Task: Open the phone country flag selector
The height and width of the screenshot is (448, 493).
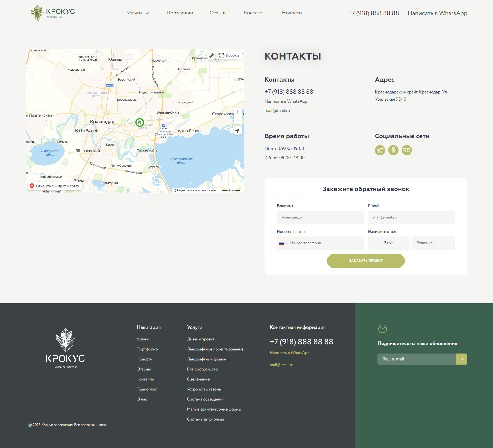Action: [x=283, y=243]
